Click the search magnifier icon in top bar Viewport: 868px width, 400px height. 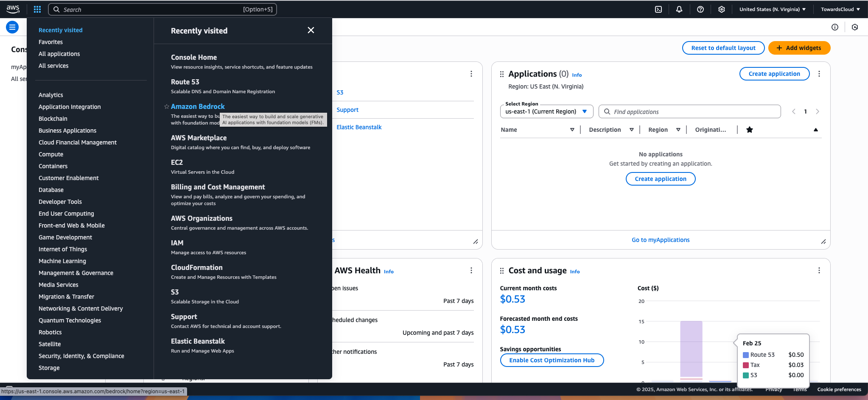coord(56,9)
